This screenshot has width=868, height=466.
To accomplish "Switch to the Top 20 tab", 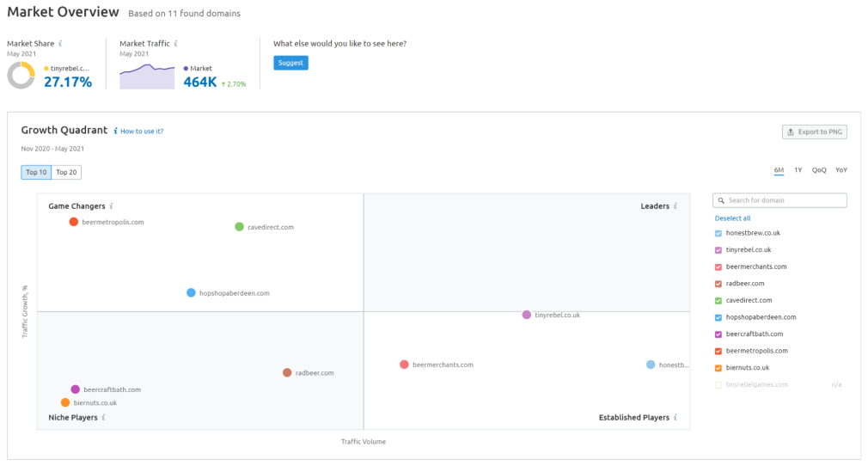I will tap(66, 172).
